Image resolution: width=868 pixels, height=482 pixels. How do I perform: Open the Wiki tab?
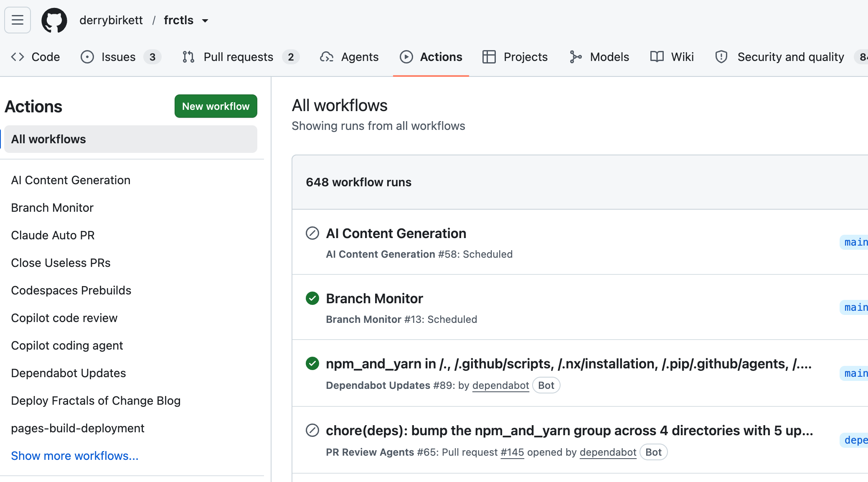click(x=672, y=57)
